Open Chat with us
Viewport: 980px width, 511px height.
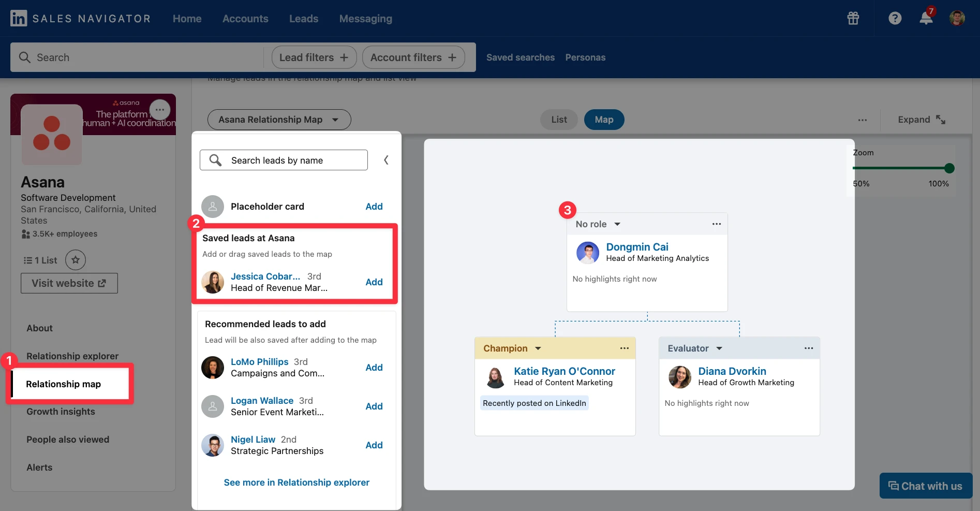pyautogui.click(x=926, y=486)
